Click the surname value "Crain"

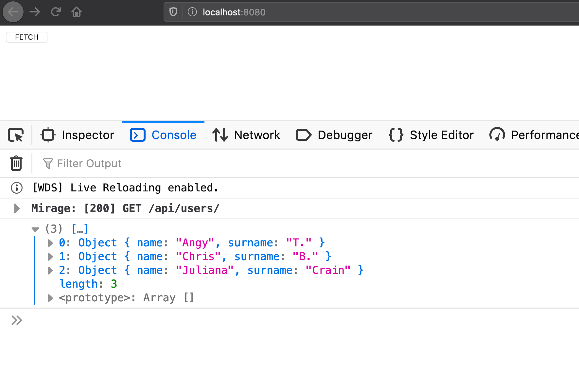click(x=328, y=270)
